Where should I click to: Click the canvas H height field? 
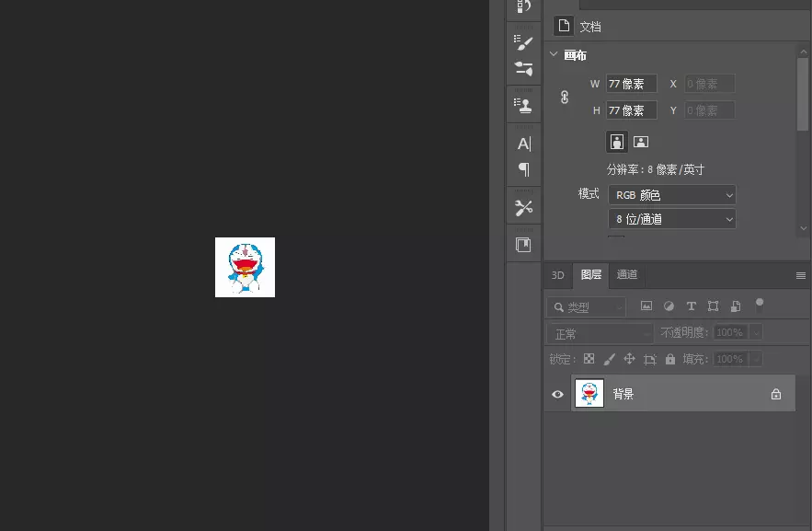(x=632, y=110)
